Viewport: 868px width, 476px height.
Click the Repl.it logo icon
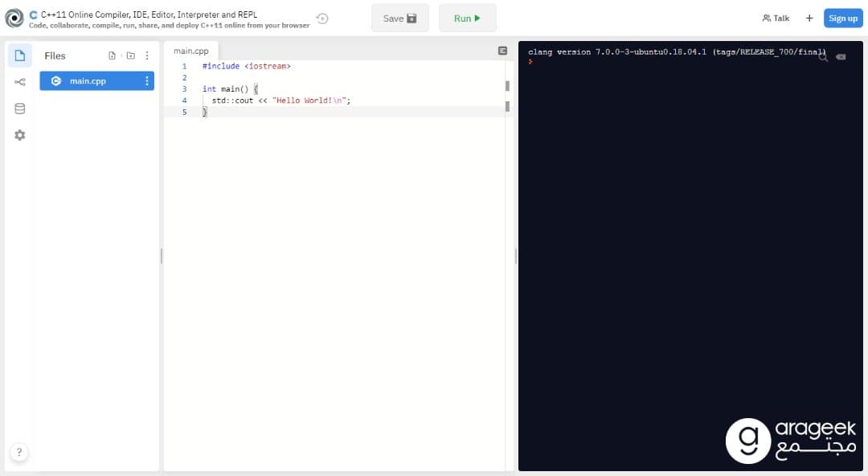click(14, 18)
